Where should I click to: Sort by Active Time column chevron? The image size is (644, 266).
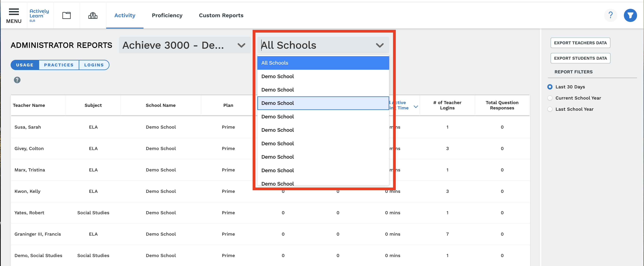[416, 107]
